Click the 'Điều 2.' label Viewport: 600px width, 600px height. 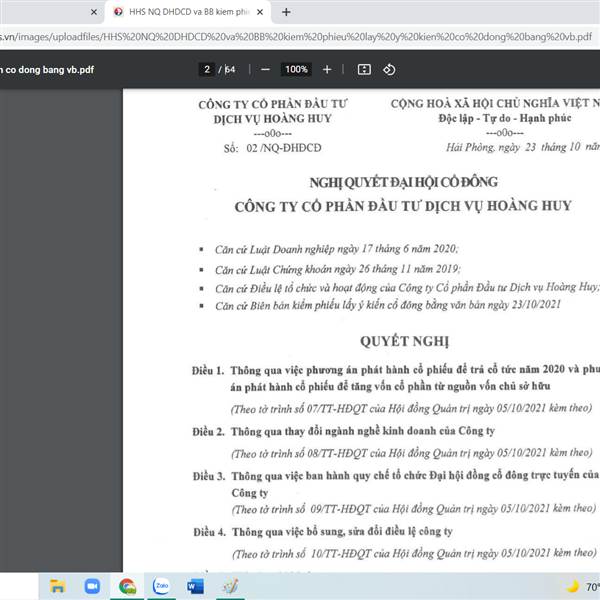[208, 432]
